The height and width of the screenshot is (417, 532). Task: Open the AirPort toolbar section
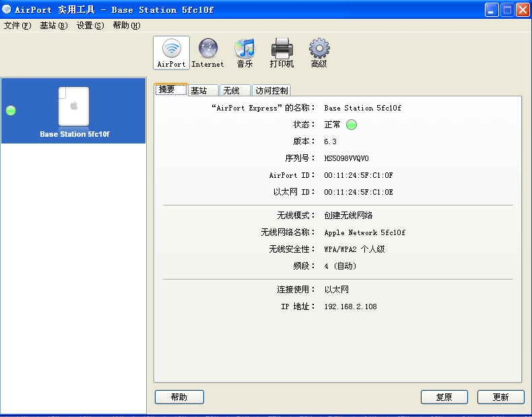click(171, 53)
